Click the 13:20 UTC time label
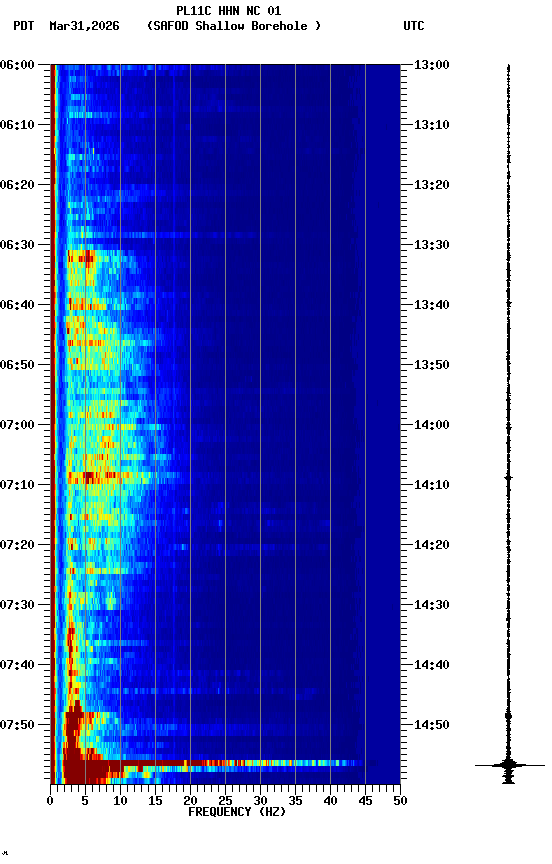 tap(432, 185)
